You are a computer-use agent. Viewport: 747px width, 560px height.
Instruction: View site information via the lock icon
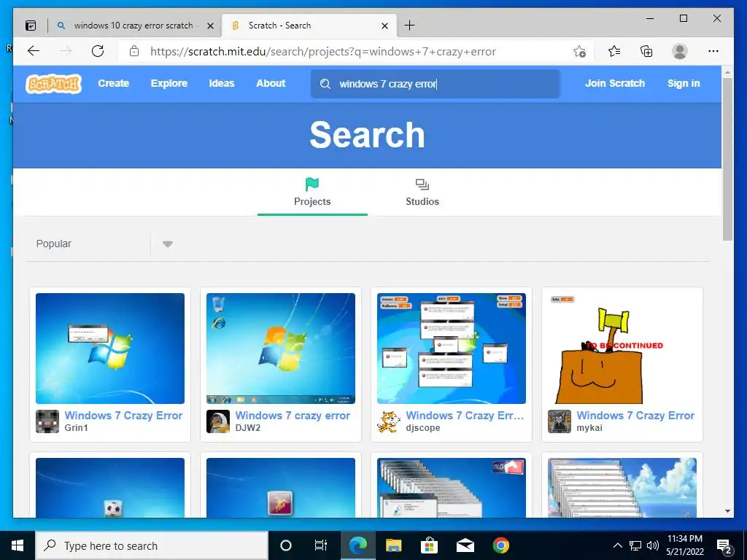(x=134, y=51)
